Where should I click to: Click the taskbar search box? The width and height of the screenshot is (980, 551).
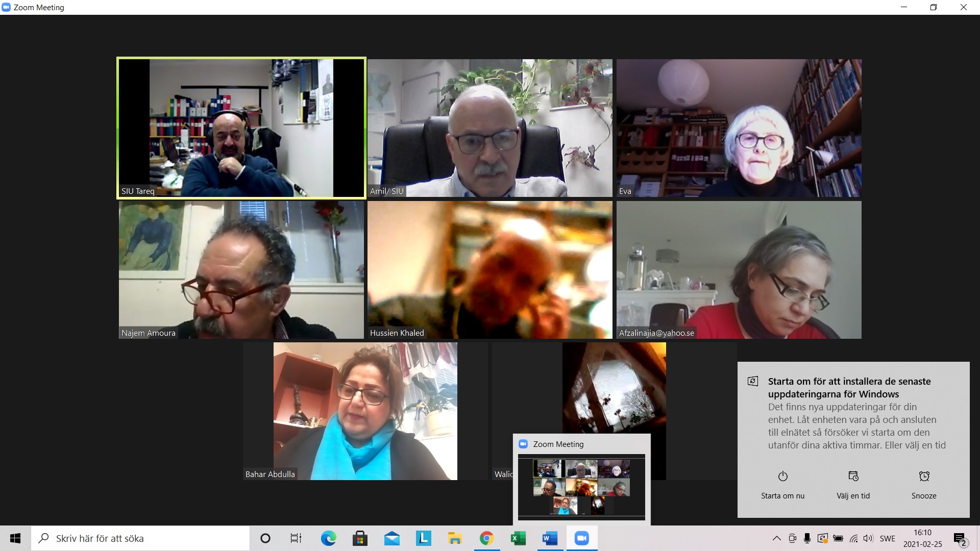click(140, 538)
